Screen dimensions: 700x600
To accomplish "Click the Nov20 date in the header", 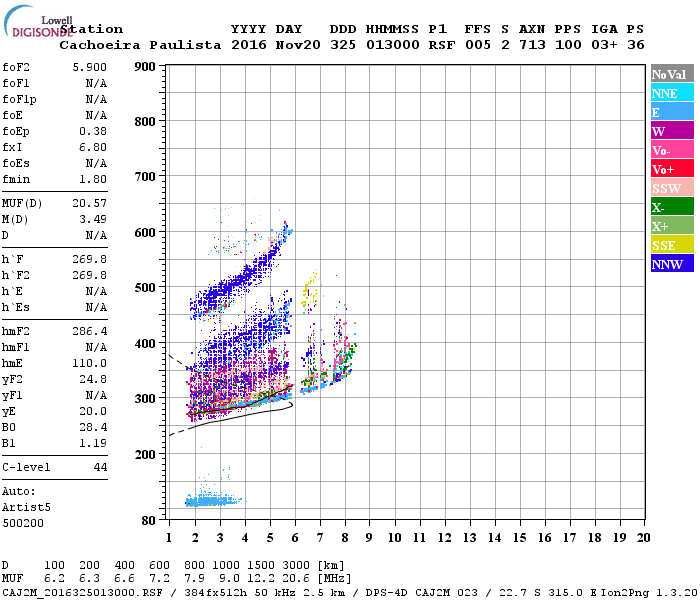I will click(x=298, y=45).
